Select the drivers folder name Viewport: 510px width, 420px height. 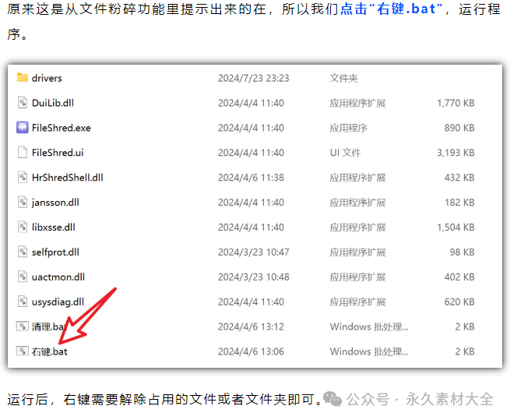click(x=47, y=78)
